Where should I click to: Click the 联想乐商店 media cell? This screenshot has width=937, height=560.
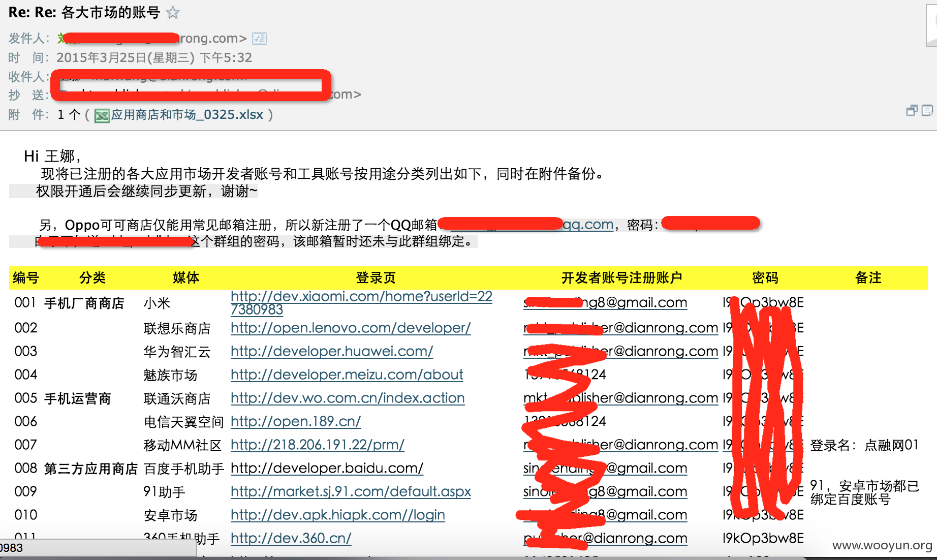pos(177,328)
